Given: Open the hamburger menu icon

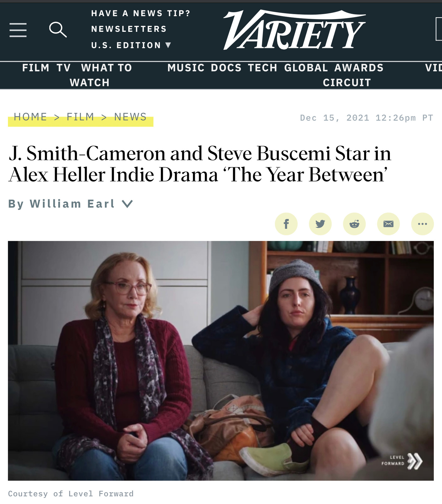Looking at the screenshot, I should tap(18, 30).
